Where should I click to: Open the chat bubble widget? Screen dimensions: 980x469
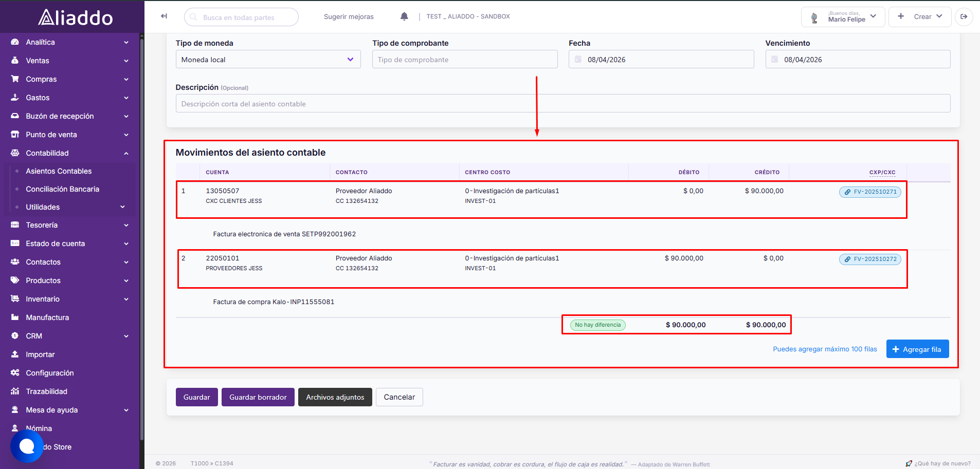click(x=27, y=446)
